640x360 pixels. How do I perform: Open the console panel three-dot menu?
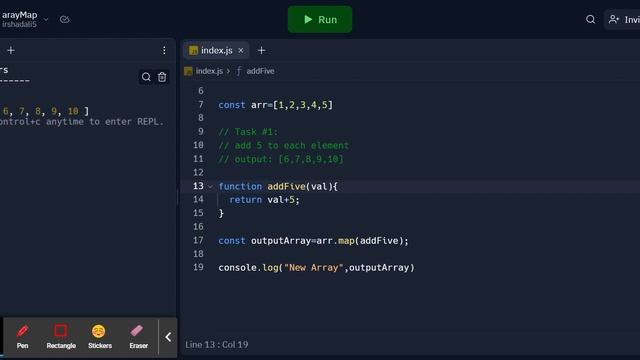coord(164,50)
